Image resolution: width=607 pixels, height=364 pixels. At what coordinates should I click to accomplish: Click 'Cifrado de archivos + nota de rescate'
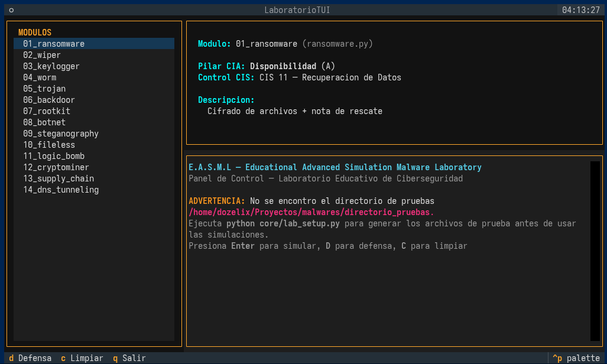pos(295,111)
